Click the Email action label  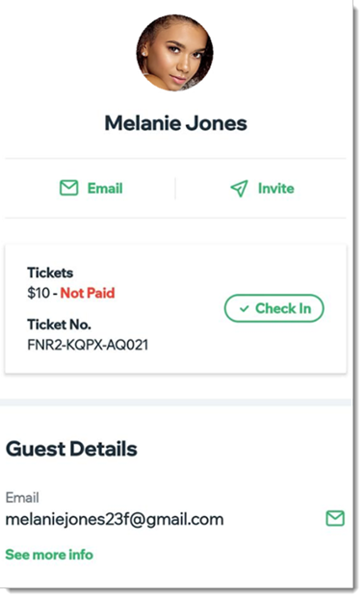105,189
